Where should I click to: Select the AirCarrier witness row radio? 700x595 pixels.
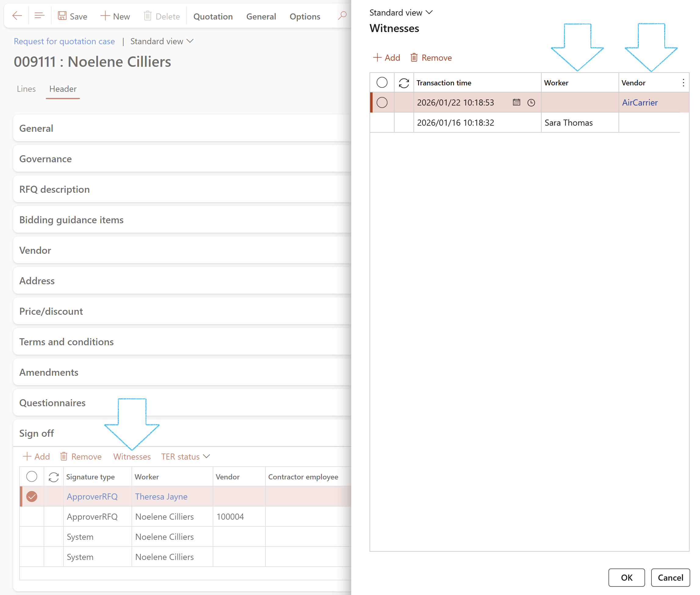[x=382, y=102]
